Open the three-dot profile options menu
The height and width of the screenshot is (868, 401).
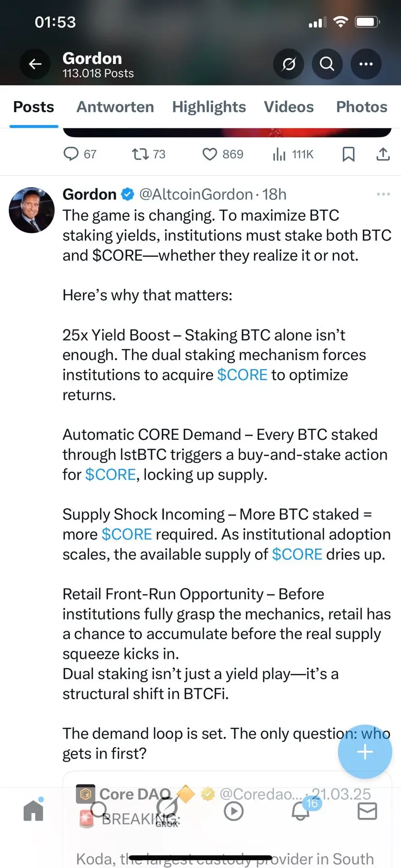(366, 64)
